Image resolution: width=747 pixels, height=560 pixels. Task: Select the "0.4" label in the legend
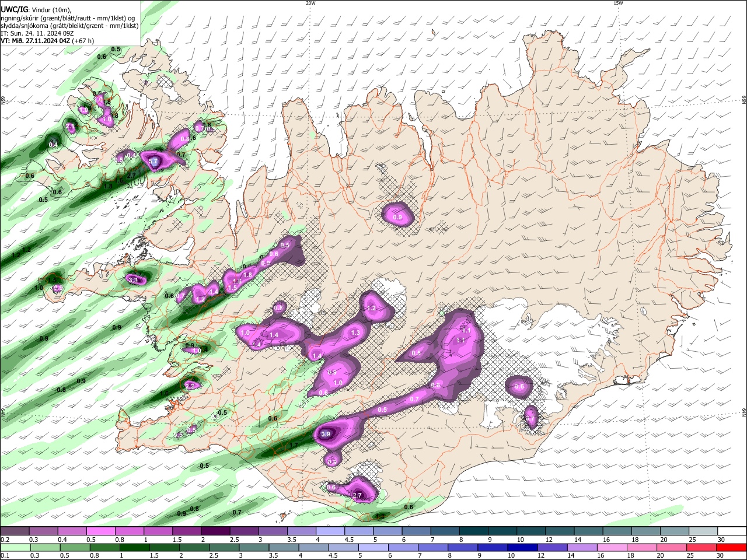tap(62, 540)
